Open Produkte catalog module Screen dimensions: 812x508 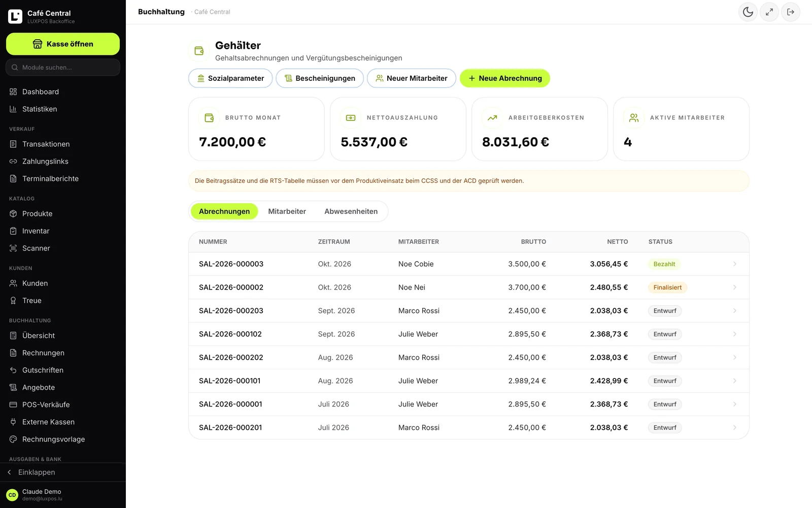[x=63, y=213]
